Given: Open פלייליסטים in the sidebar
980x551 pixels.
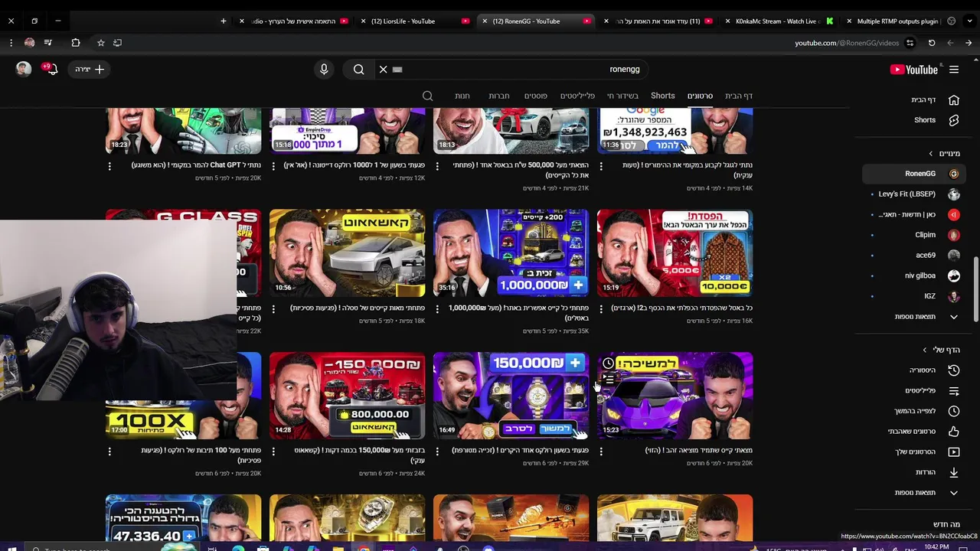Looking at the screenshot, I should tap(935, 391).
